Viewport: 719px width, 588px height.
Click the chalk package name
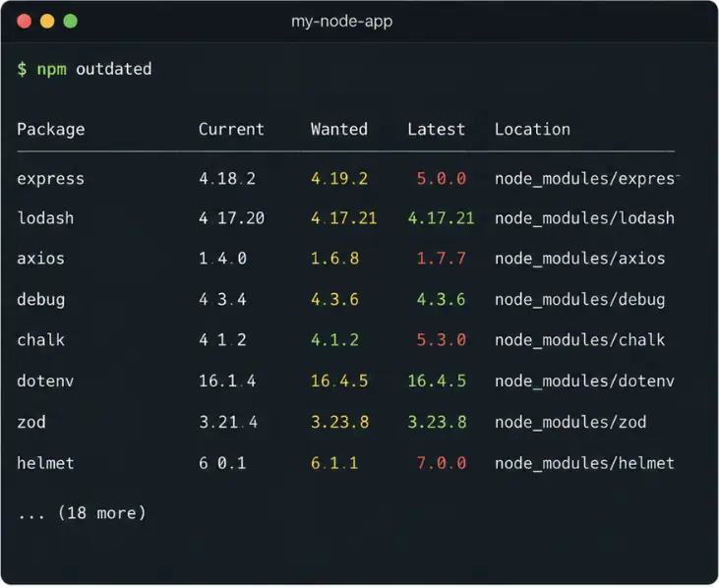pos(40,339)
